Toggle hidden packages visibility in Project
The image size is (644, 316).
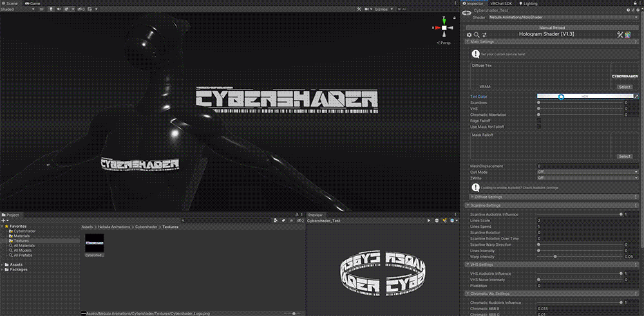[x=300, y=221]
